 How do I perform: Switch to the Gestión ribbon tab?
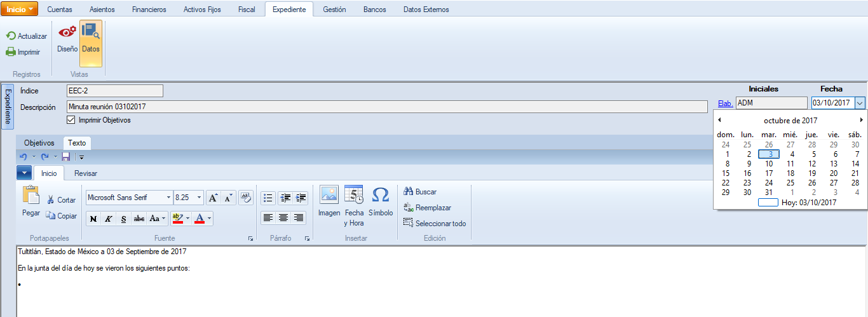[334, 10]
